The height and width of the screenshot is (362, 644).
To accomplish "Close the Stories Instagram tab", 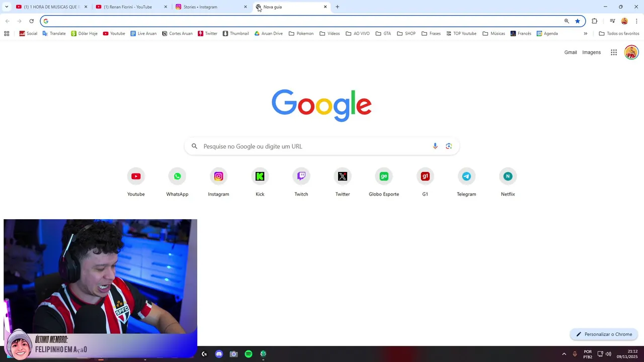I will (246, 7).
